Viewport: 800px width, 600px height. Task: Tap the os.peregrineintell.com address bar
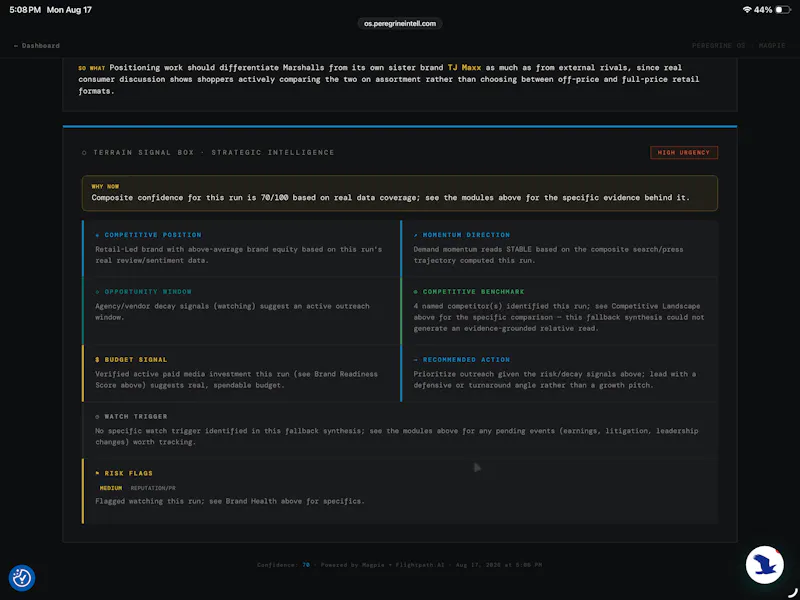coord(399,23)
